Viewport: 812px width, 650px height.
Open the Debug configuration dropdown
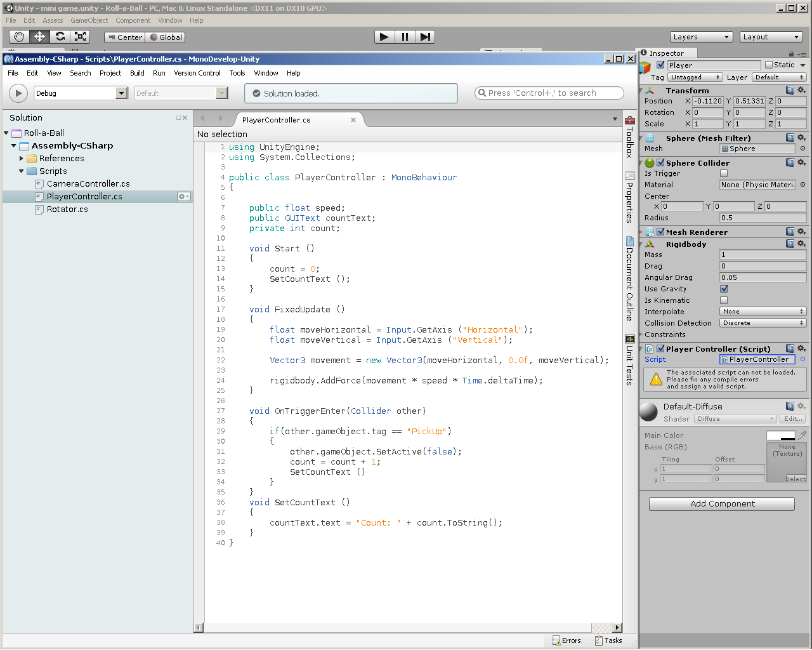click(x=81, y=93)
